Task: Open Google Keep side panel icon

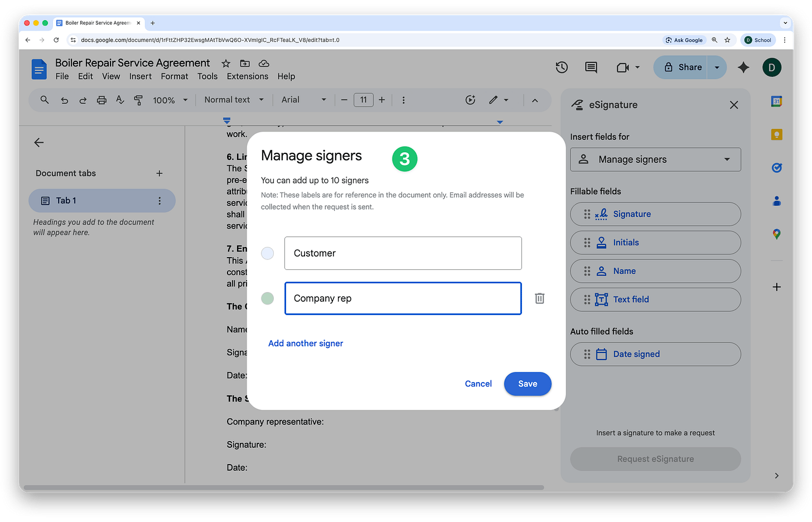Action: click(776, 134)
